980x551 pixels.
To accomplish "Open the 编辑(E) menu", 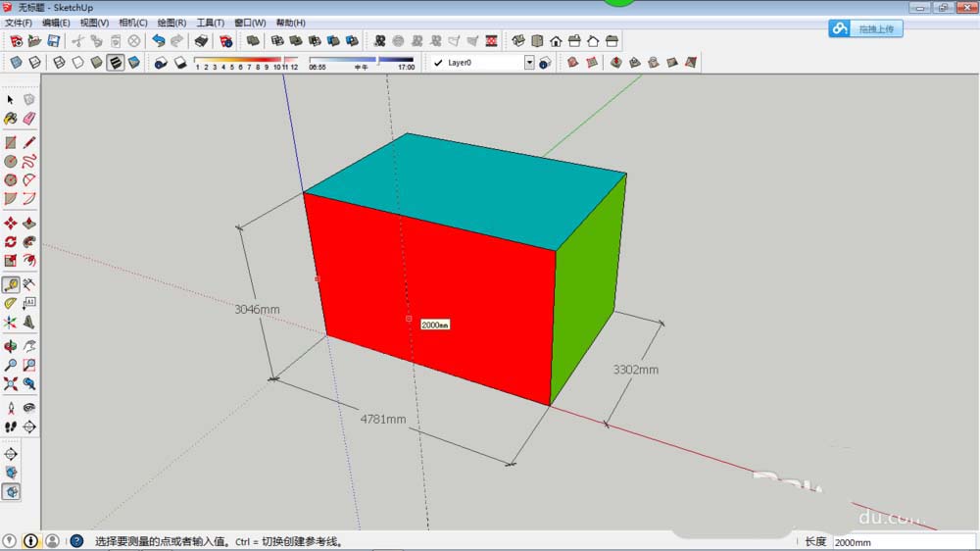I will coord(56,23).
